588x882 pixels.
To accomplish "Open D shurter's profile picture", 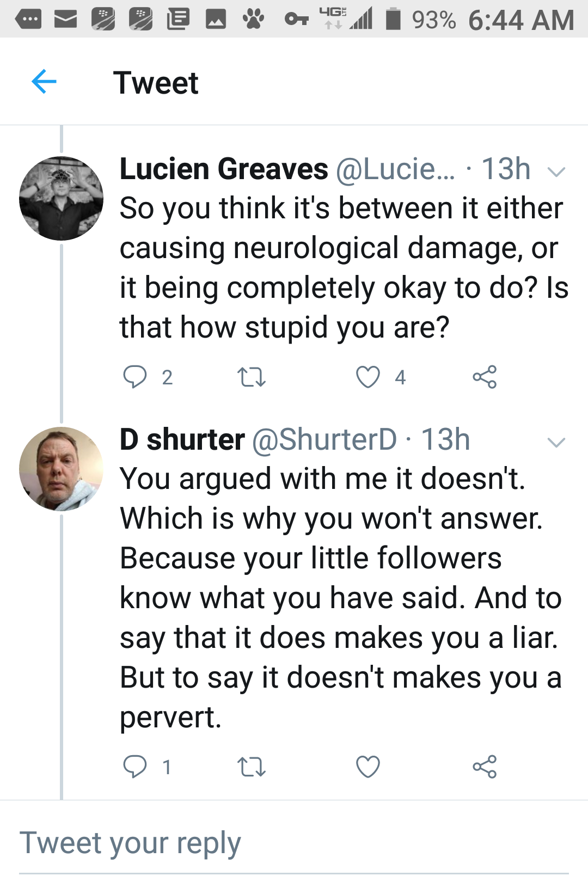I will 61,469.
